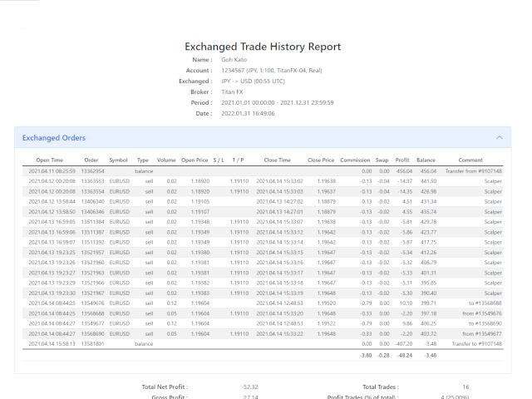The height and width of the screenshot is (399, 532).
Task: Click the Order column header
Action: click(91, 160)
